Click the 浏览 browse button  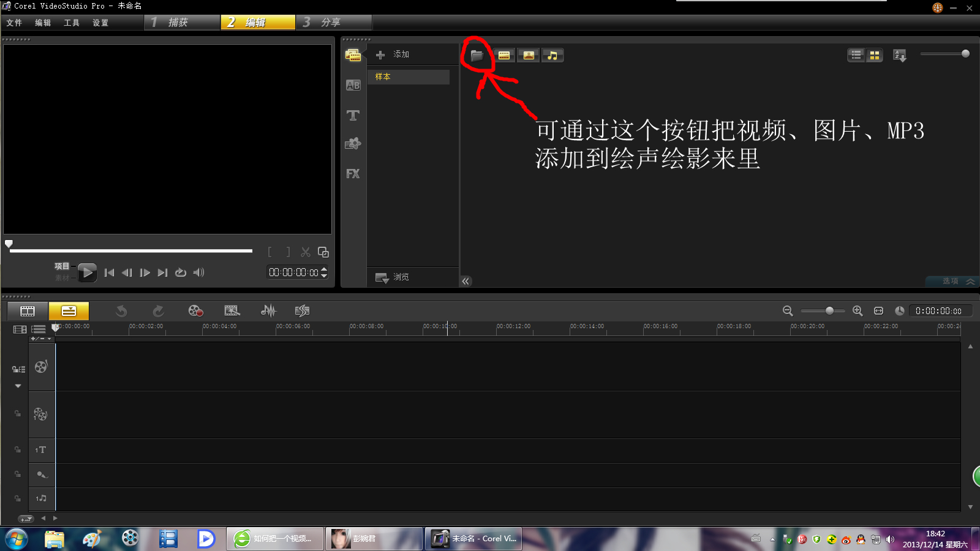[392, 277]
